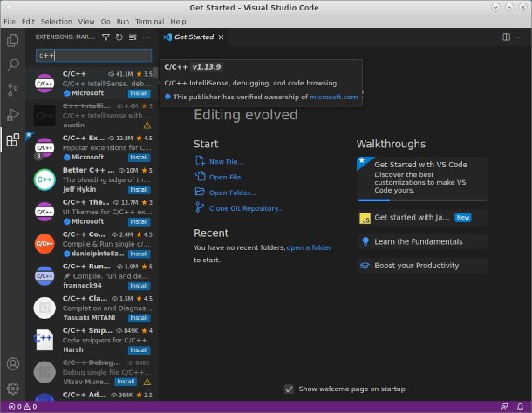The width and height of the screenshot is (532, 413).
Task: Install Yasuaki MITANI's Clang extension
Action: click(140, 318)
